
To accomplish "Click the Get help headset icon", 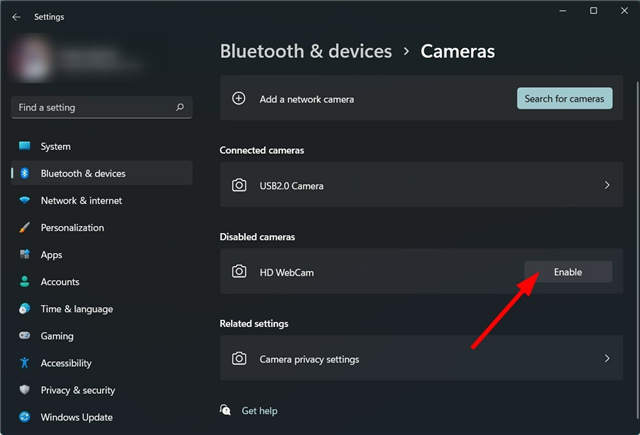I will [226, 410].
